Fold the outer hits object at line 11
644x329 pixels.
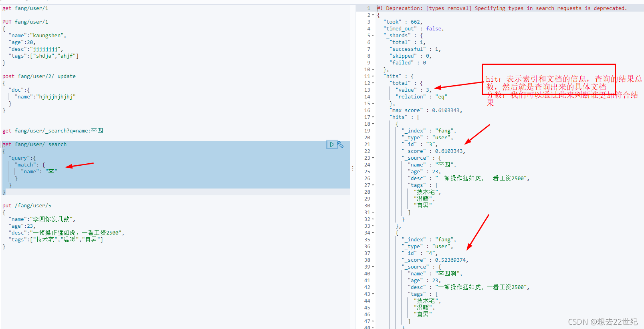click(373, 76)
